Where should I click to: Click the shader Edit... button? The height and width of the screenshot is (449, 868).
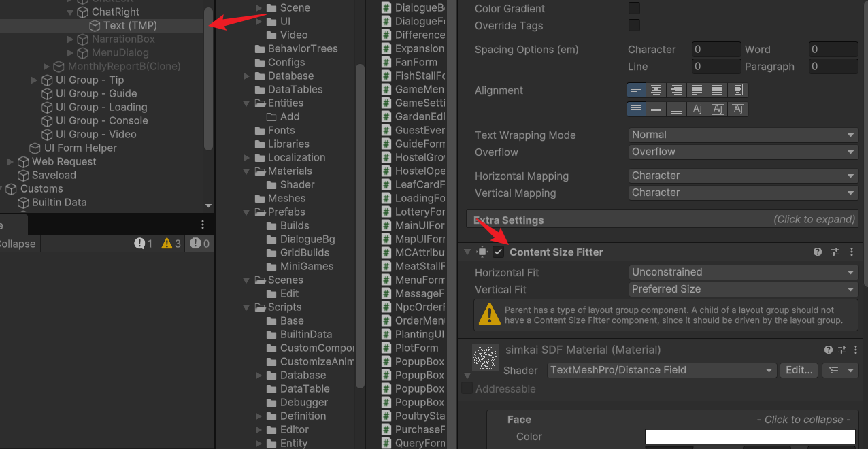(x=799, y=370)
